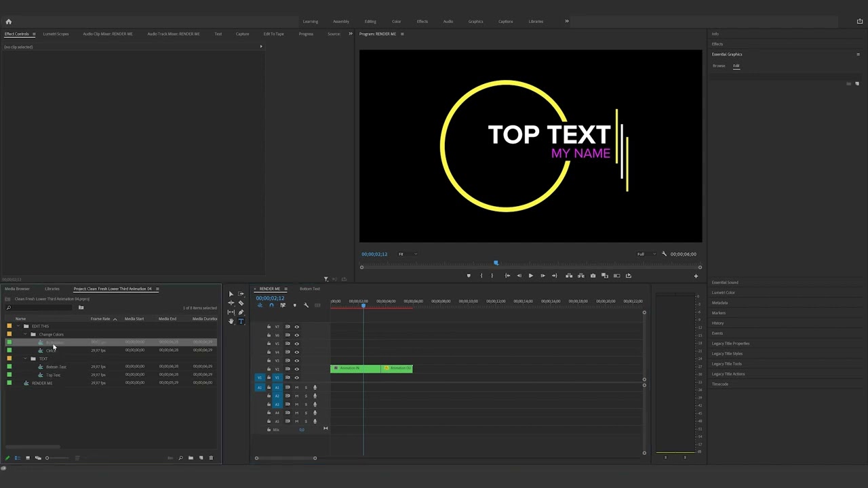Toggle V7 track output eye
The width and height of the screenshot is (868, 488).
296,327
